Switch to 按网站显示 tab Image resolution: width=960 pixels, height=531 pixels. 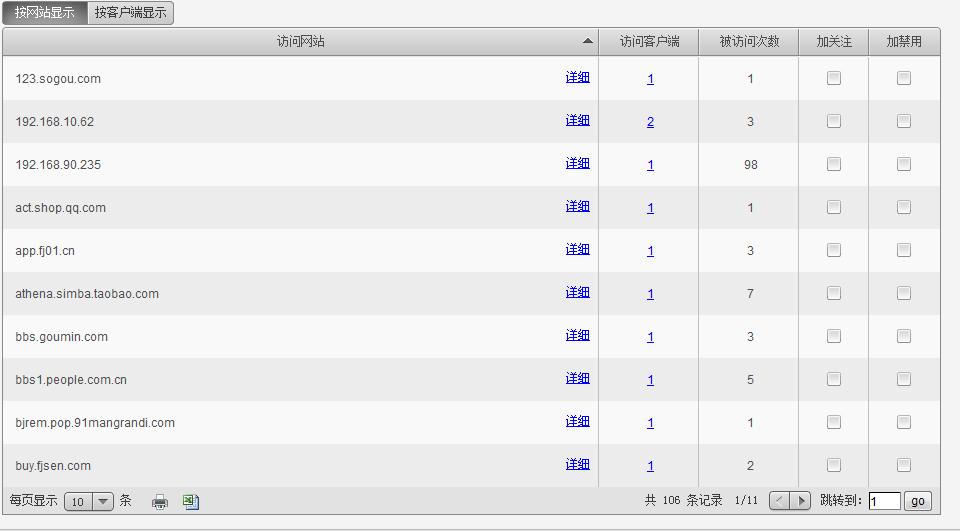point(45,13)
